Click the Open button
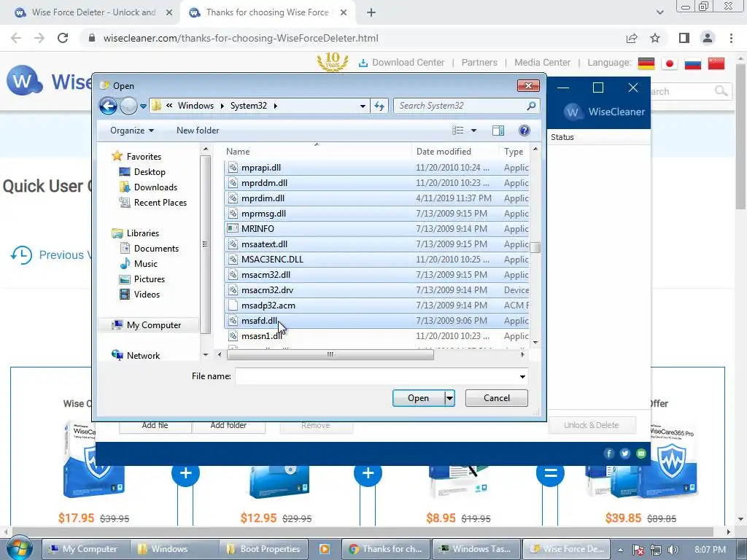747x560 pixels. (418, 398)
